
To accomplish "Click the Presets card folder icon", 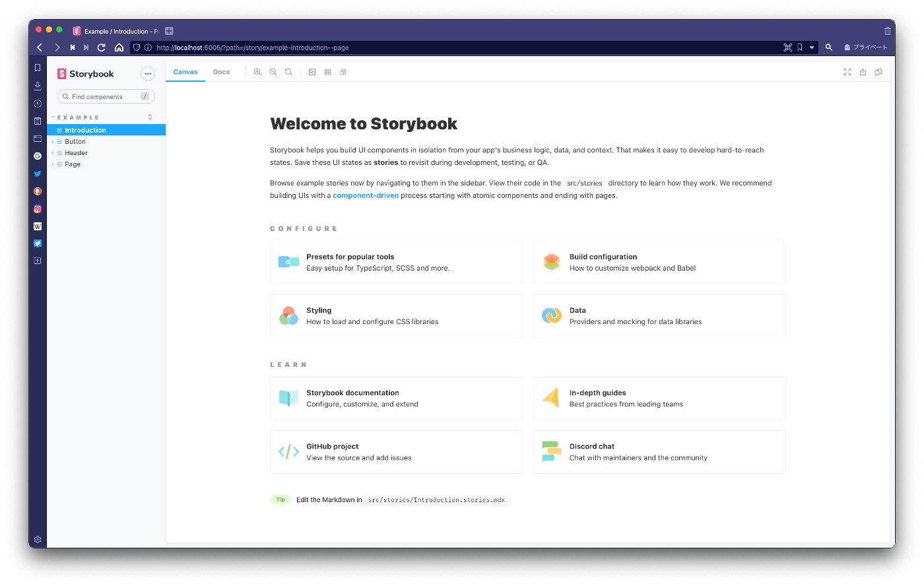I will 288,262.
